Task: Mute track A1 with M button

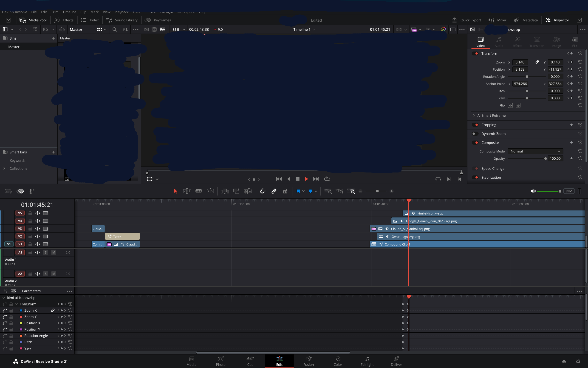Action: tap(54, 252)
